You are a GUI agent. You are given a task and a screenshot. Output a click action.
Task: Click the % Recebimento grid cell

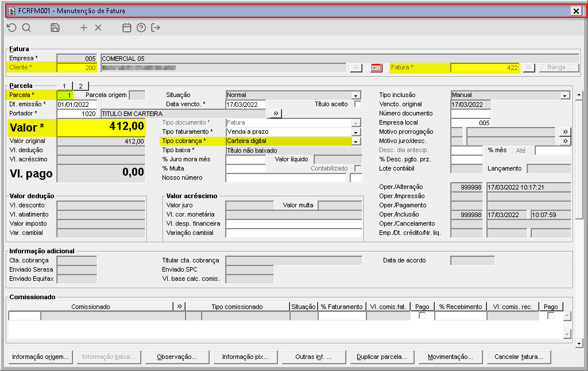tap(461, 316)
